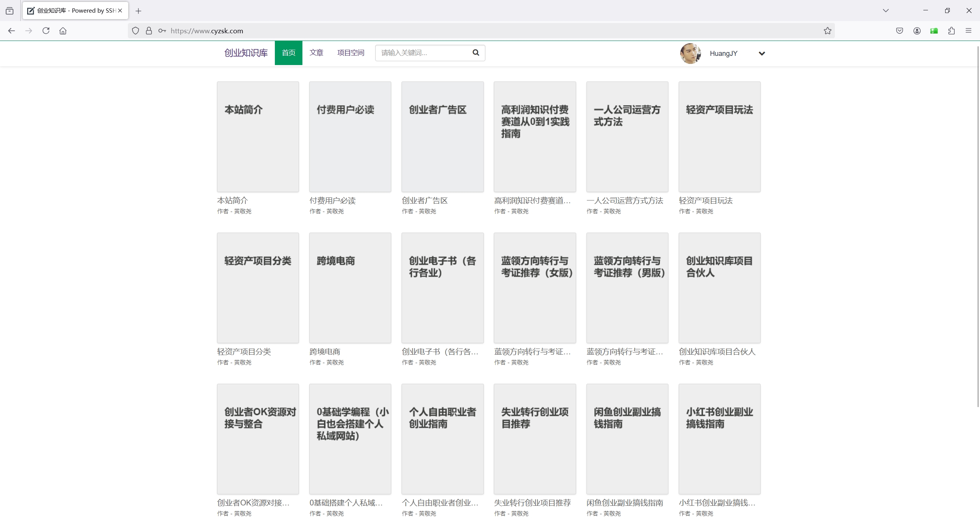Run search with the magnifier icon
Screen dimensions: 980x528
click(476, 53)
